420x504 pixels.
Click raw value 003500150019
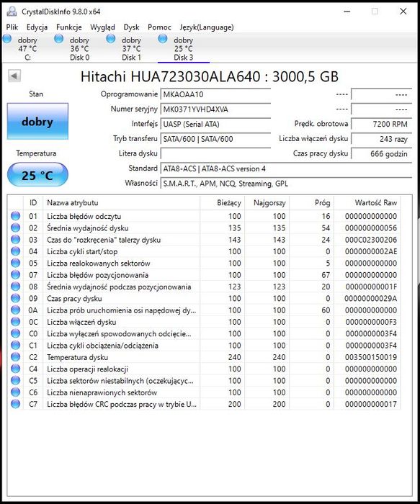(x=371, y=357)
